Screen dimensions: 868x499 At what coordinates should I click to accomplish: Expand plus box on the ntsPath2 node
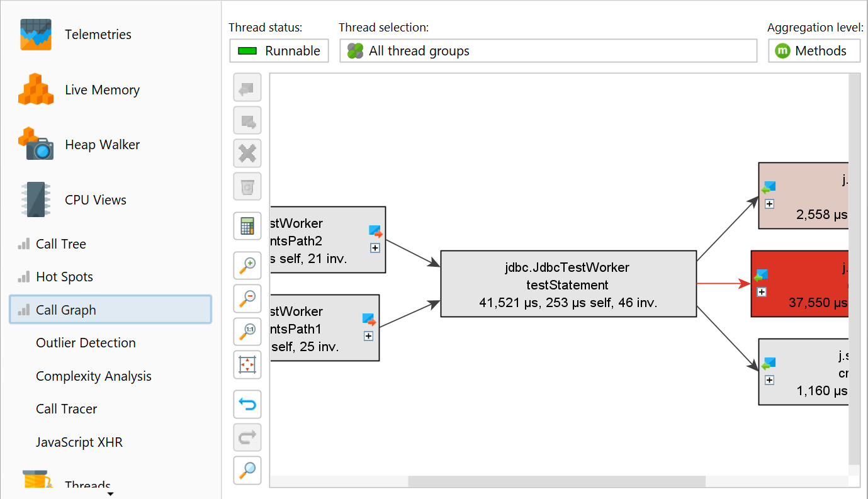click(375, 248)
